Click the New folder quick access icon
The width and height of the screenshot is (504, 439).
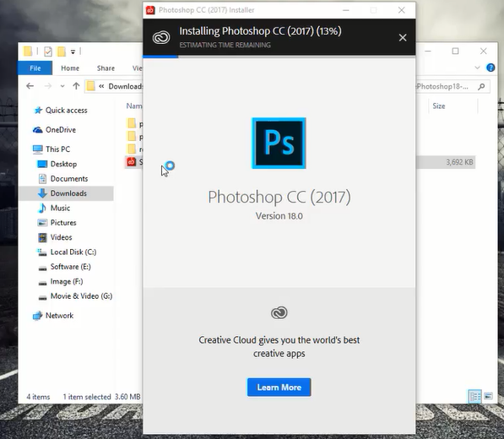[61, 51]
